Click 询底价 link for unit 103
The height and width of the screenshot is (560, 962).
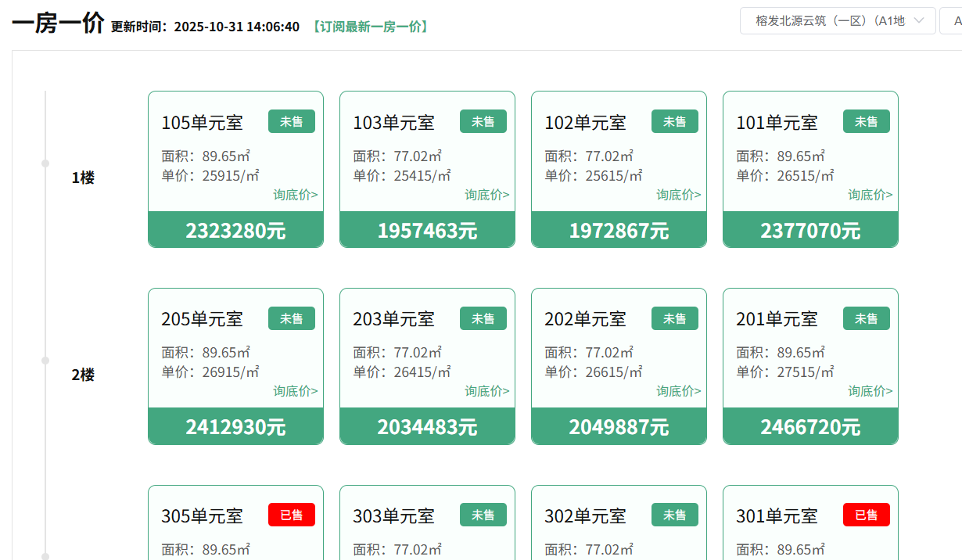pos(487,195)
